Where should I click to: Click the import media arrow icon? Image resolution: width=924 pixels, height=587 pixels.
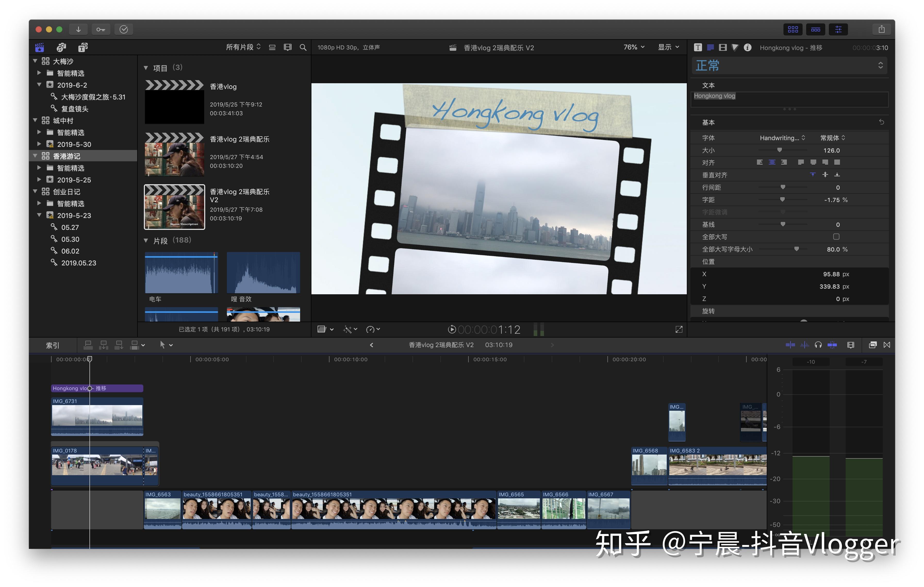[x=78, y=30]
